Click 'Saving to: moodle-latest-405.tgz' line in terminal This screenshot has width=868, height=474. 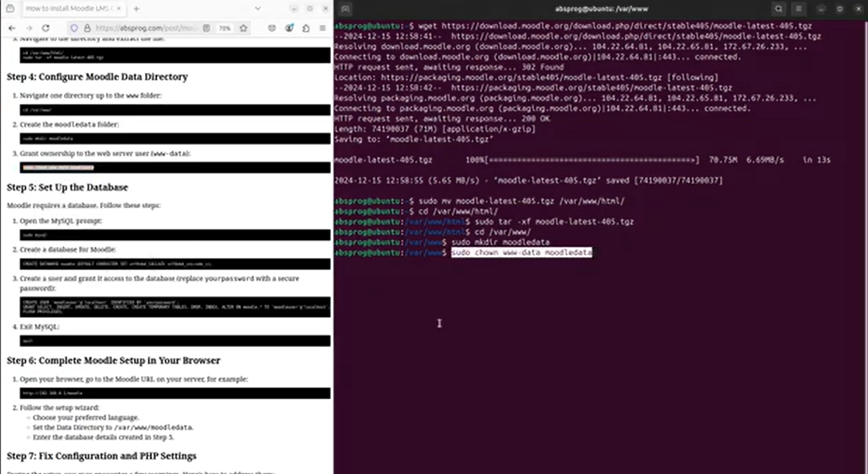[x=414, y=139]
